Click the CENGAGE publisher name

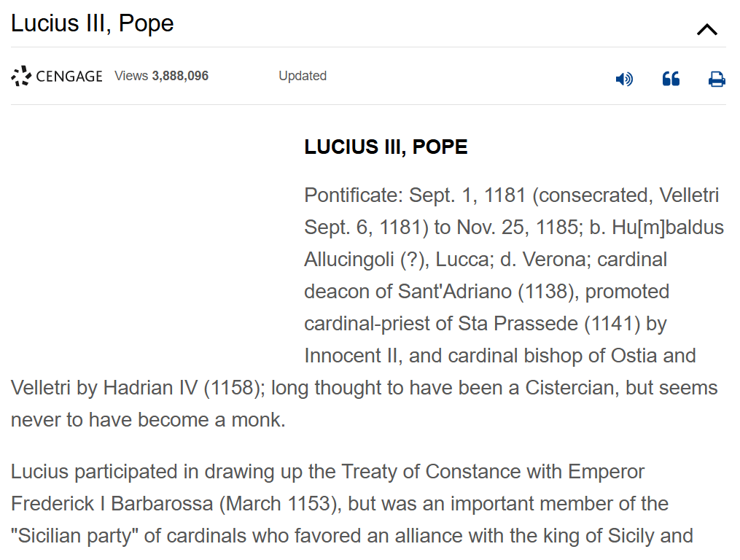tap(69, 77)
